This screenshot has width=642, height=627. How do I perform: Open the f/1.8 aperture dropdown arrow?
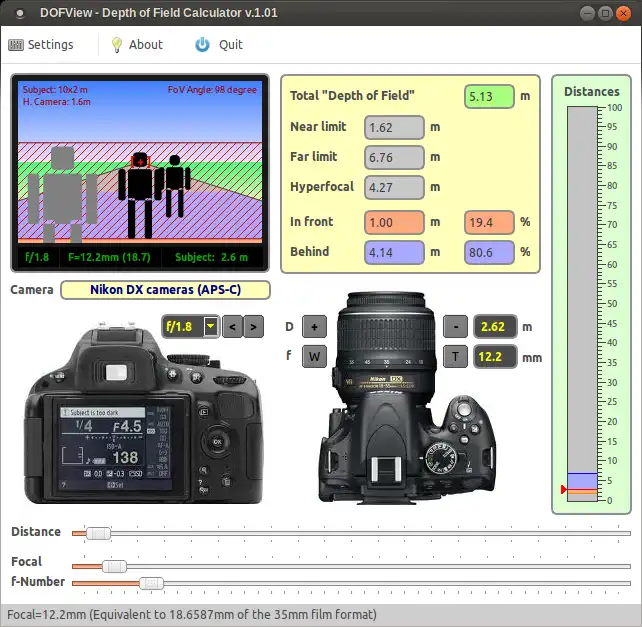click(x=211, y=326)
